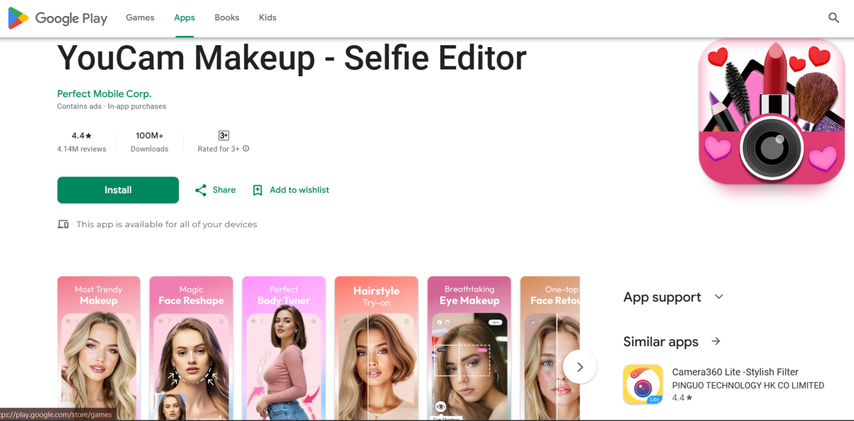Expand the App support section
The image size is (854, 421).
[x=719, y=297]
